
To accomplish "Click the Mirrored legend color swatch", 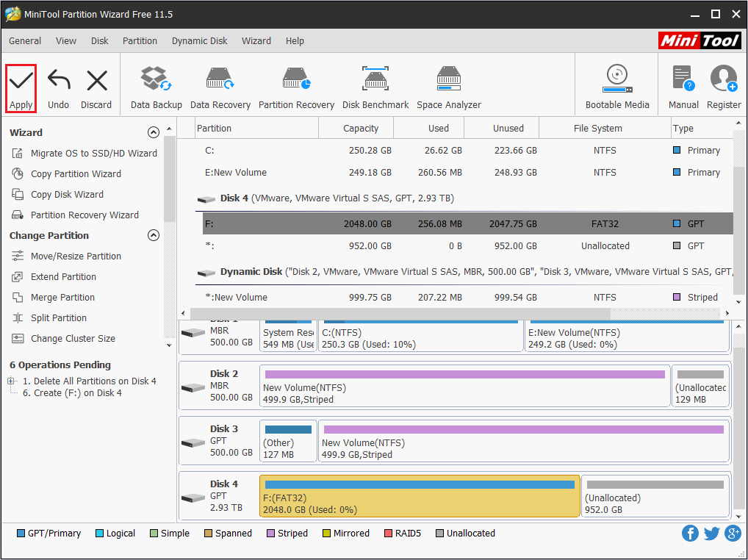I will point(326,534).
